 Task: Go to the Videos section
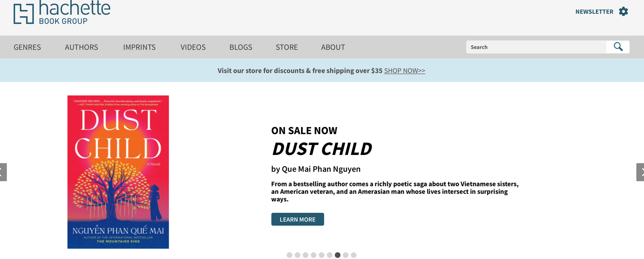193,47
